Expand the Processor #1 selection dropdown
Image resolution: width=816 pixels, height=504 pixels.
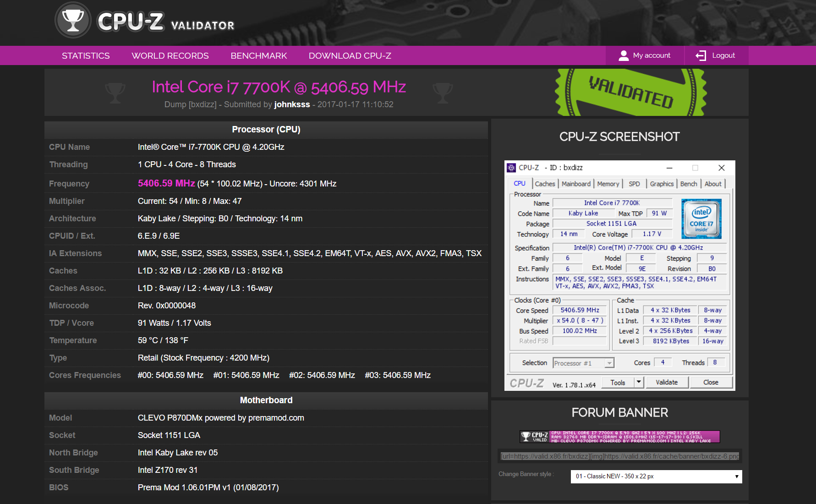[583, 363]
